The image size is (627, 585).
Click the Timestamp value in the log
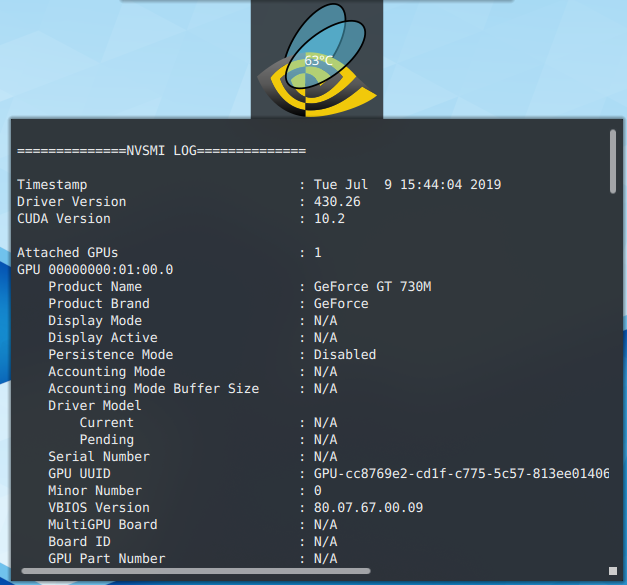[x=407, y=185]
